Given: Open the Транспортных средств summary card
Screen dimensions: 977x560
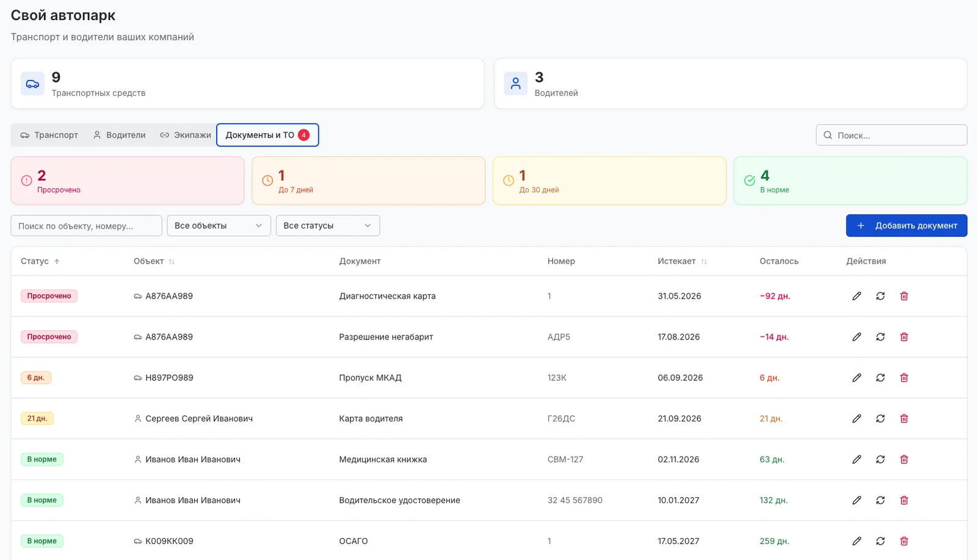Looking at the screenshot, I should coord(247,84).
